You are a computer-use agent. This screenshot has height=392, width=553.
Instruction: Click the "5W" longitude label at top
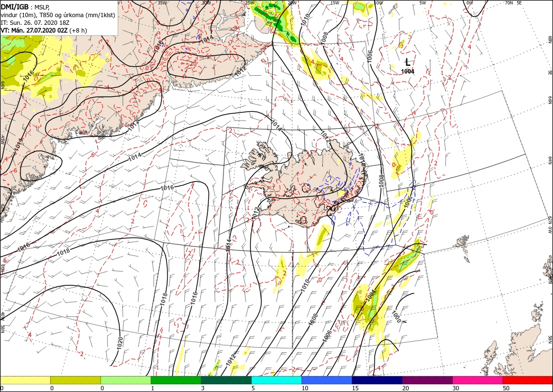coord(422,3)
